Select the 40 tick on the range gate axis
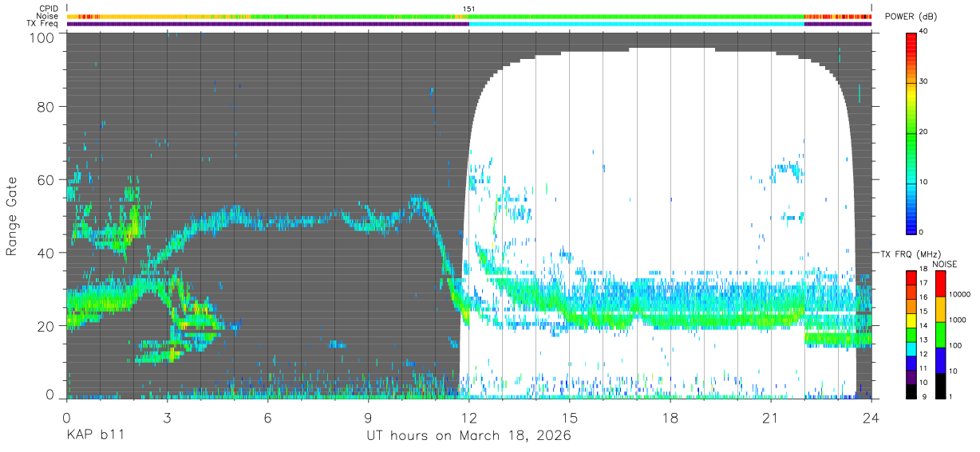 coord(45,254)
